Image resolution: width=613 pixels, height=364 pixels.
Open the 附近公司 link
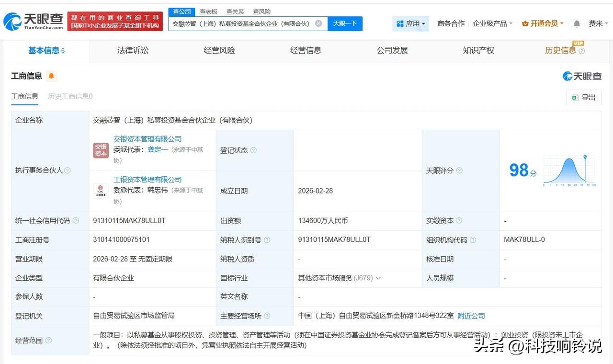pos(471,316)
